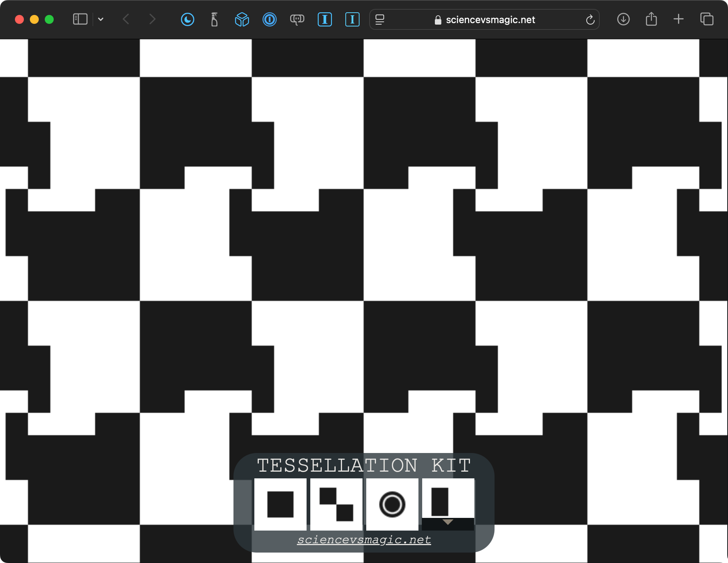
Task: Open the blue cube extension
Action: click(242, 19)
